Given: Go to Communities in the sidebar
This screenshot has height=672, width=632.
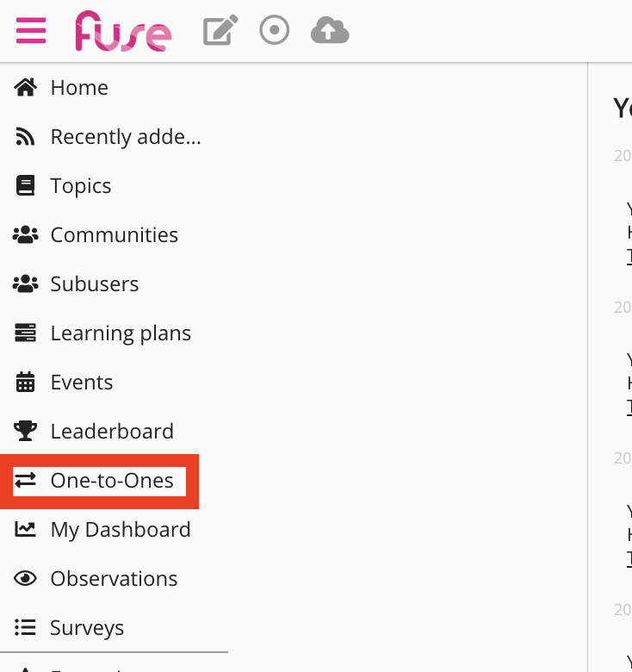Looking at the screenshot, I should 115,234.
